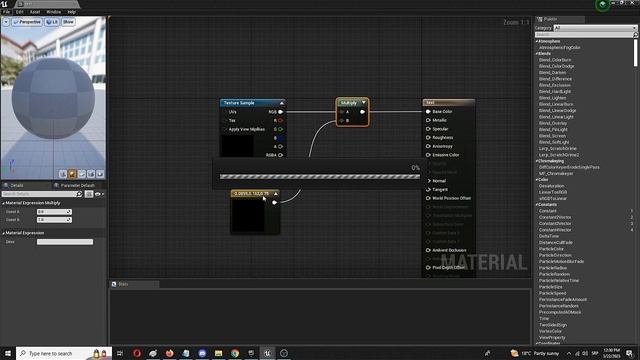Set preview mesh to cylinder

[x=62, y=174]
